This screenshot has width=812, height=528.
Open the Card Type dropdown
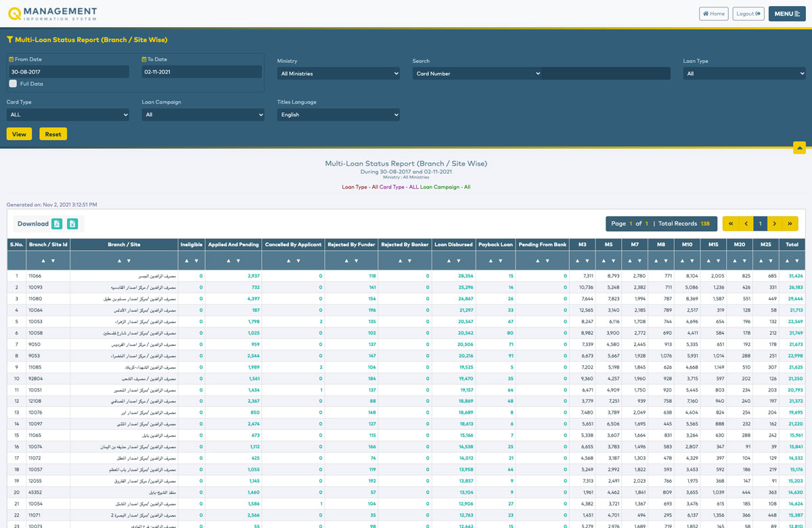tap(68, 115)
